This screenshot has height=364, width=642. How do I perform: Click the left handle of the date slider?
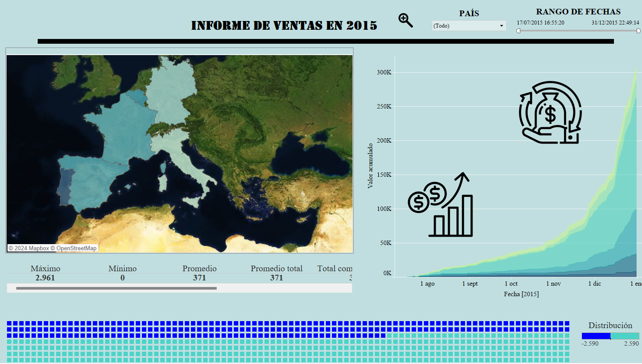click(x=518, y=31)
